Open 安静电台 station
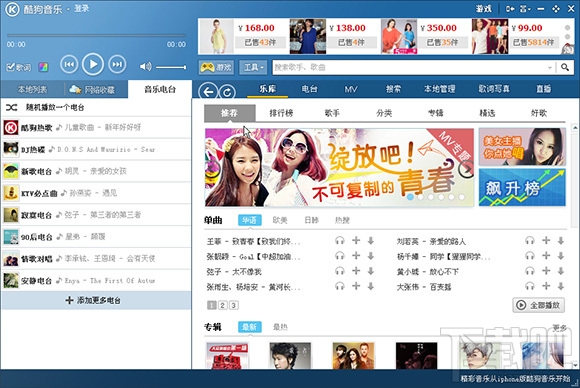580x388 pixels. pos(96,280)
